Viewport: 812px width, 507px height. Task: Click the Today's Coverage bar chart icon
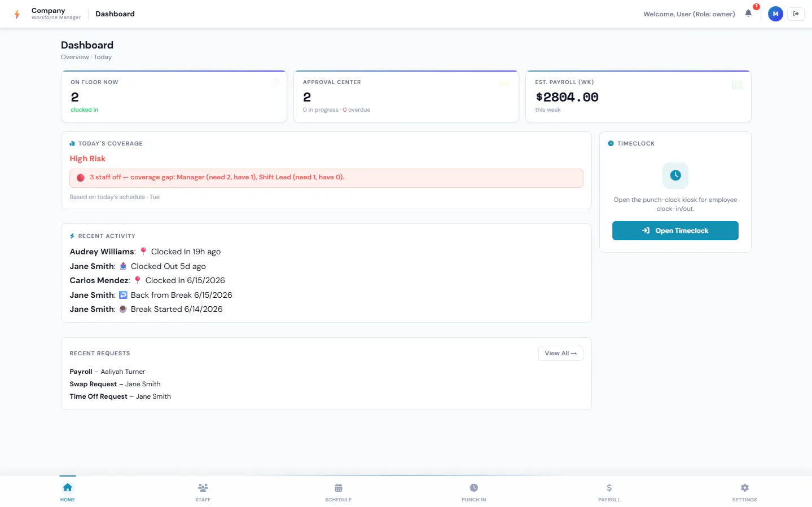(72, 143)
